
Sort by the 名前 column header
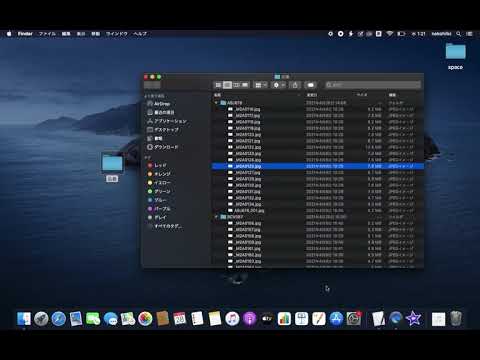coord(217,95)
